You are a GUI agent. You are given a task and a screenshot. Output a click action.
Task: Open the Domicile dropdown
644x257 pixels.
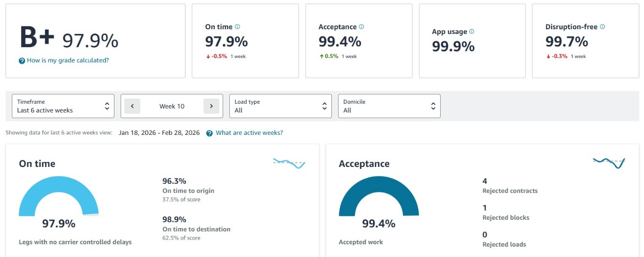pyautogui.click(x=389, y=106)
